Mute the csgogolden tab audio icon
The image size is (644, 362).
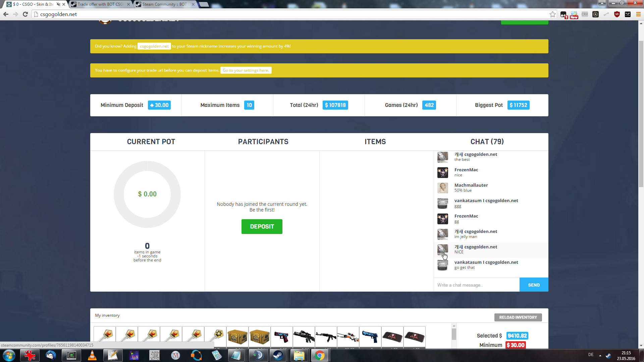click(58, 4)
